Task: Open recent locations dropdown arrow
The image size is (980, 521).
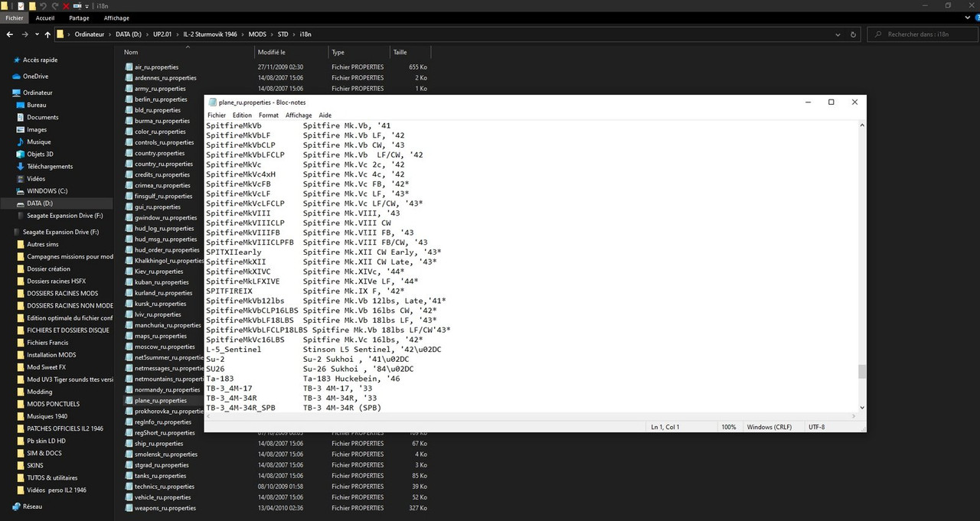Action: (x=37, y=34)
